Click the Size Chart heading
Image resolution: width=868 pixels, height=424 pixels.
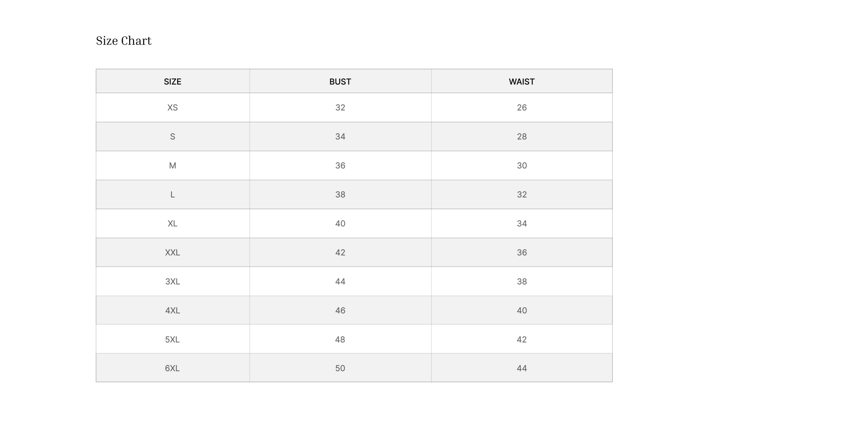124,41
